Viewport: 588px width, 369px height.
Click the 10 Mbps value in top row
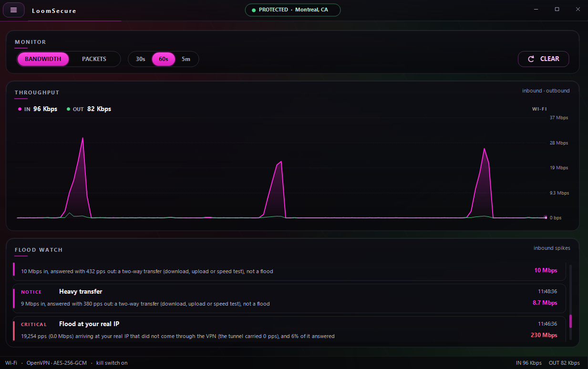546,270
